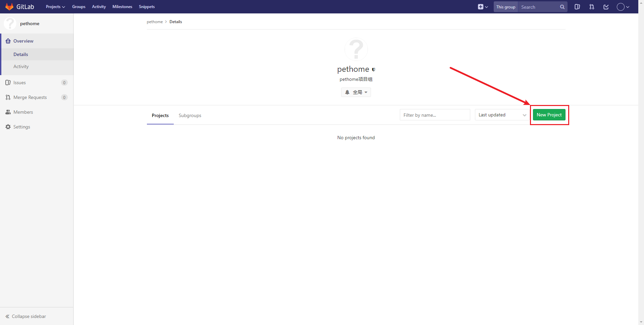Click the No projects found message
The image size is (644, 325).
[356, 138]
